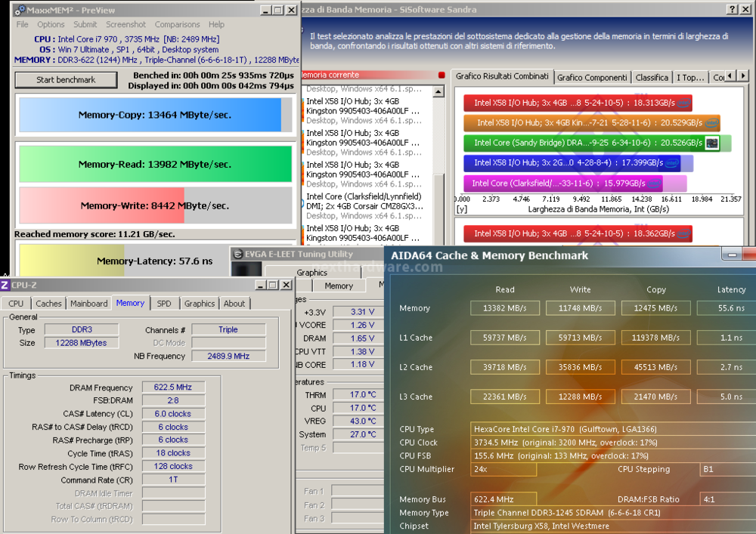
Task: Open the SPD tab in CPU-Z
Action: [x=164, y=304]
